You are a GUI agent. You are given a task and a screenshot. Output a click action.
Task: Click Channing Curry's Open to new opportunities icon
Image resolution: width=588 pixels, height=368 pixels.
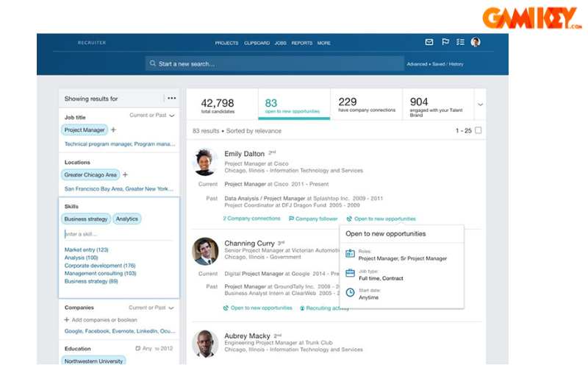(x=226, y=308)
